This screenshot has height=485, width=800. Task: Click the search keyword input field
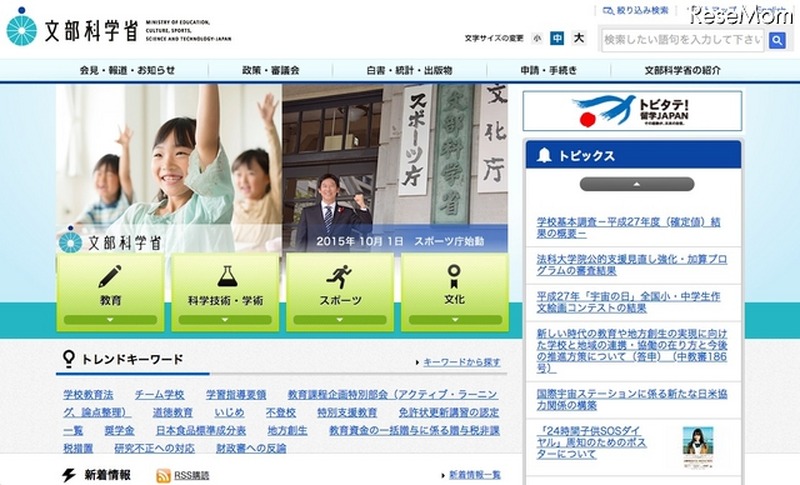point(682,40)
